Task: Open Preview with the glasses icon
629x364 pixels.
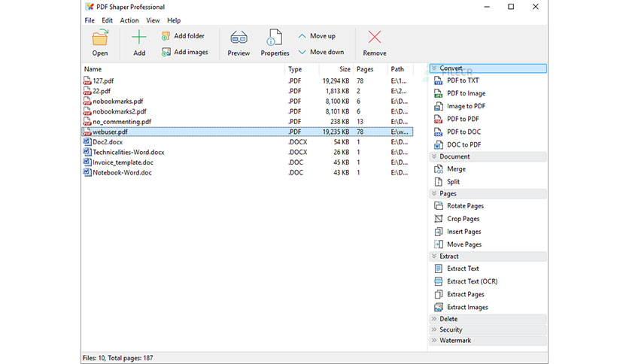Action: [x=239, y=38]
